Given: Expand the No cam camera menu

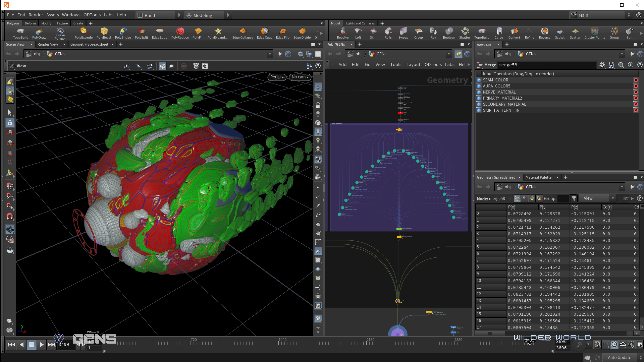Looking at the screenshot, I should click(x=300, y=77).
